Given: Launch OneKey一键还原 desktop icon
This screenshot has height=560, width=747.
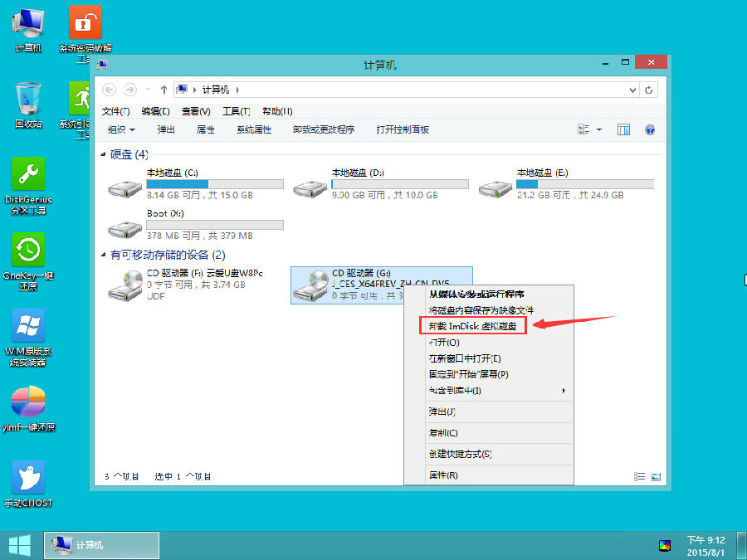Looking at the screenshot, I should tap(27, 249).
